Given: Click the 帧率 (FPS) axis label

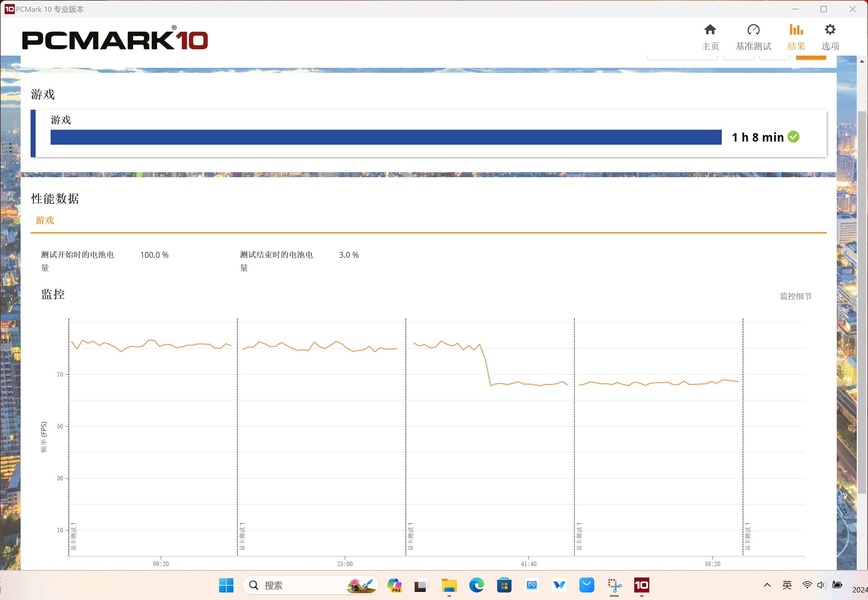Looking at the screenshot, I should pos(44,437).
